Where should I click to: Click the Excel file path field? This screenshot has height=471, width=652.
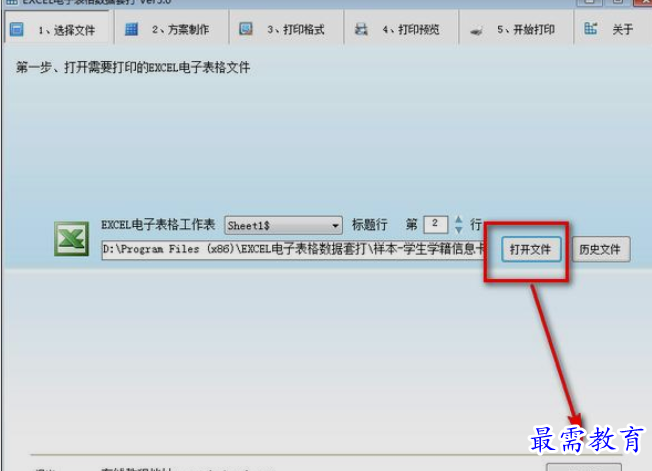[x=293, y=249]
